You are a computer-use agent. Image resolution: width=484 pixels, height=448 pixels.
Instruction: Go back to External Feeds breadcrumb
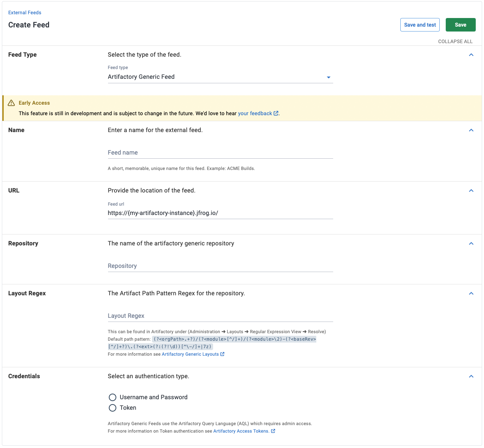[25, 12]
